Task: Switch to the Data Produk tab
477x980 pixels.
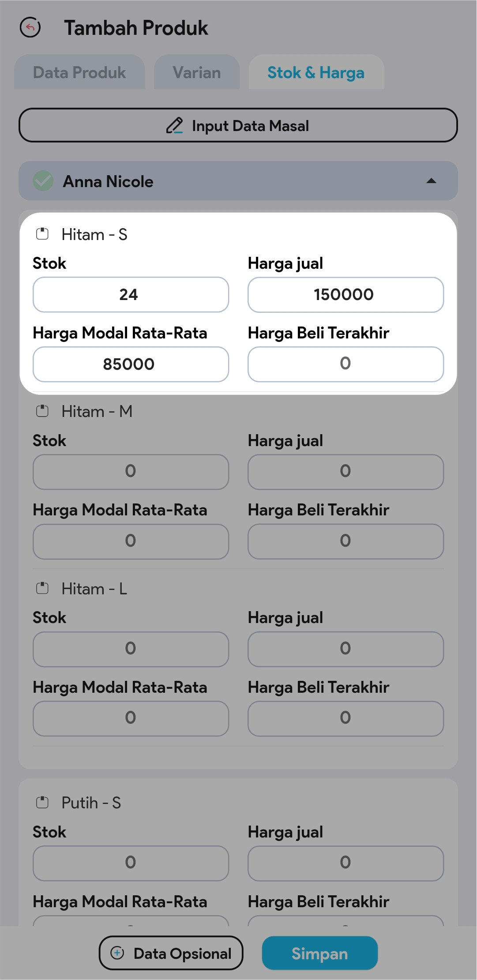Action: [79, 72]
